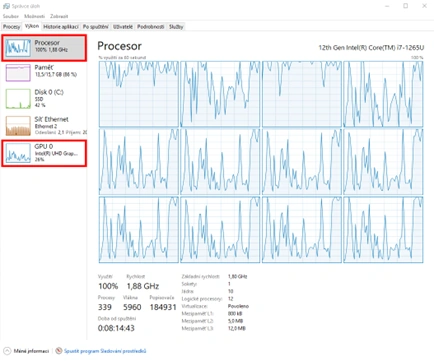Click the 1,88 GHz speed value
Viewport: 434px width, 361px height.
pos(143,286)
